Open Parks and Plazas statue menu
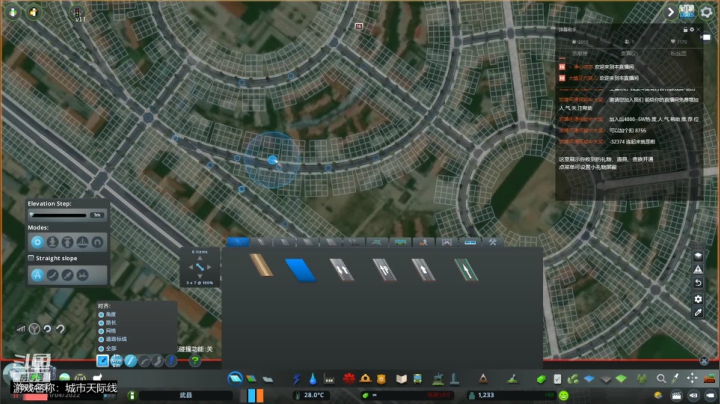The width and height of the screenshot is (720, 404). pos(438,378)
